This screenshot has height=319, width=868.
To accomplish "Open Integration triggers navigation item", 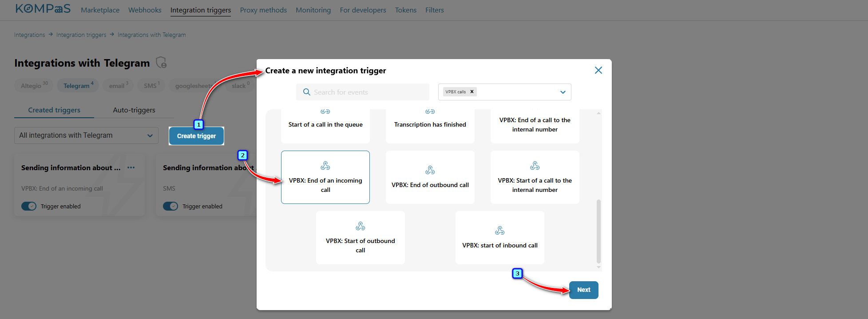I will coord(201,10).
